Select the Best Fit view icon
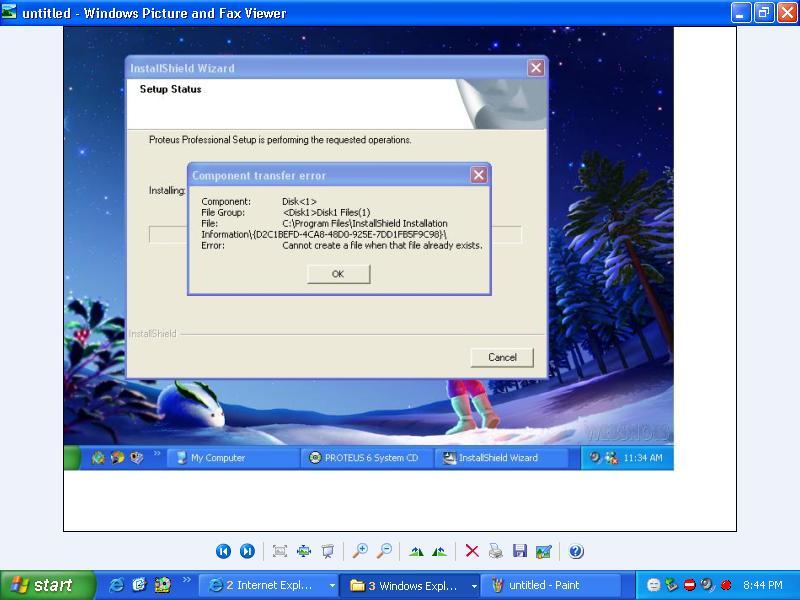 coord(280,551)
